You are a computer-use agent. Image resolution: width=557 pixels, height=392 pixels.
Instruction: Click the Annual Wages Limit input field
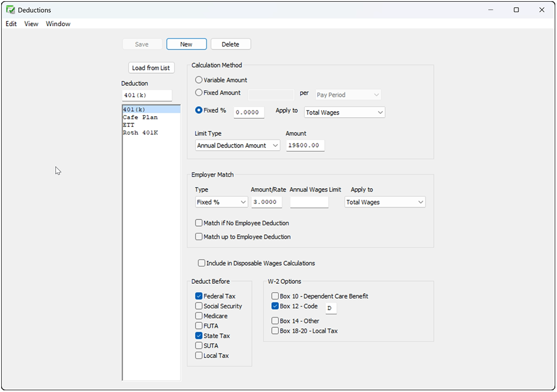point(309,202)
